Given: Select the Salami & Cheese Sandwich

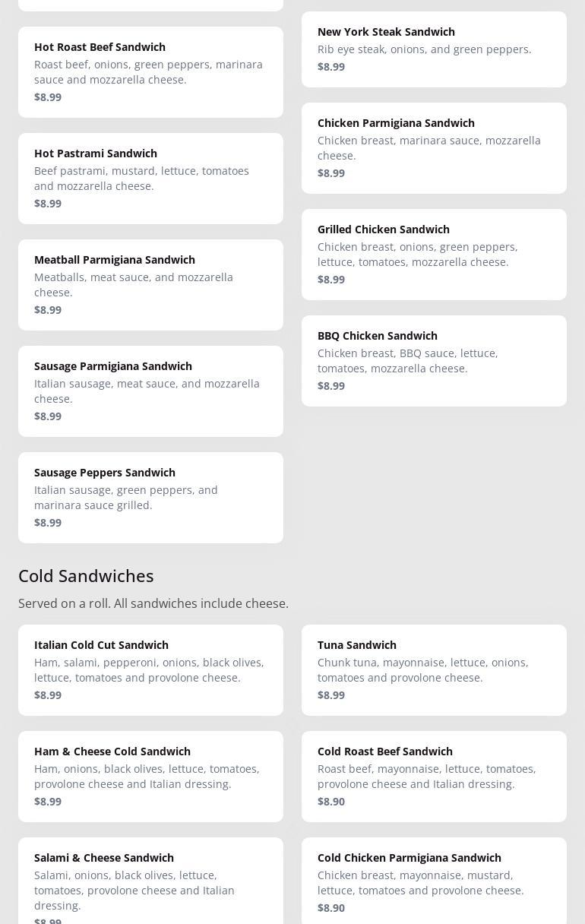Looking at the screenshot, I should coord(150,881).
